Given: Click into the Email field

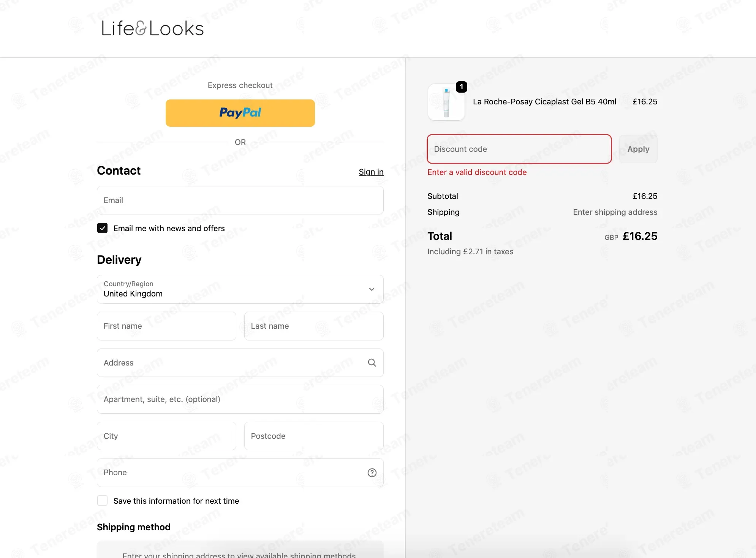Looking at the screenshot, I should pos(240,200).
